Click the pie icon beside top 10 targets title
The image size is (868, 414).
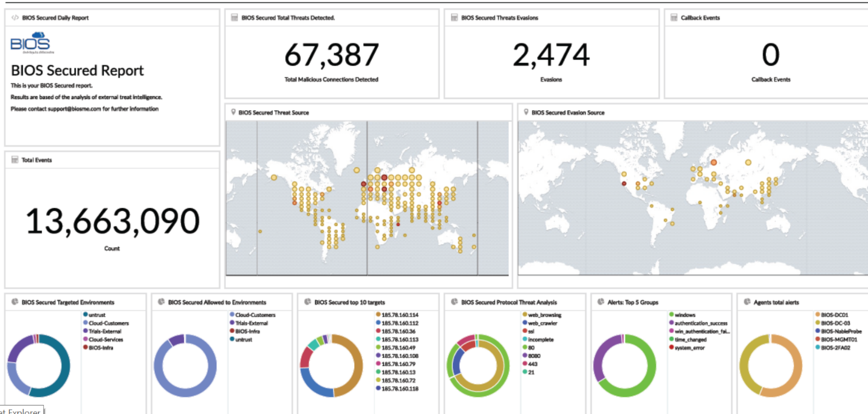coord(308,302)
